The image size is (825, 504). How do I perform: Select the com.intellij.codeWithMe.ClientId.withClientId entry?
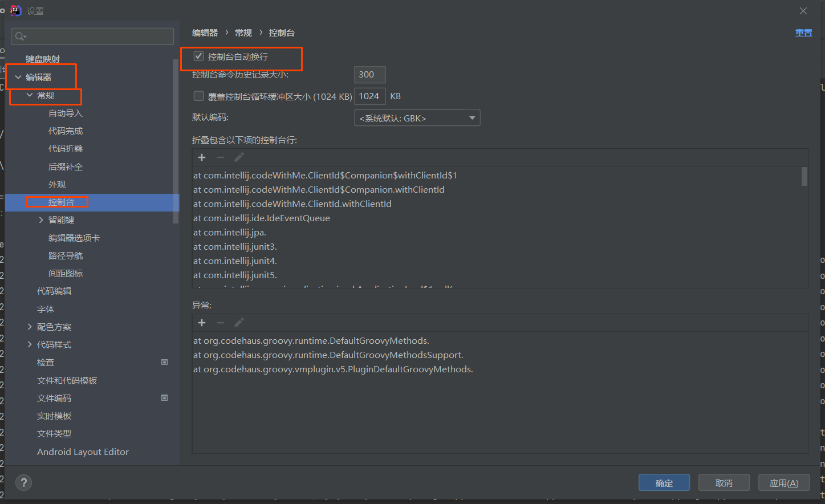coord(292,204)
